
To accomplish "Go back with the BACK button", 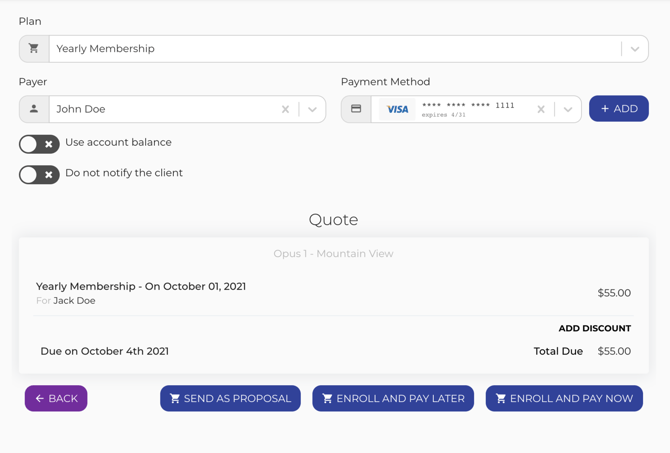I will (x=56, y=398).
